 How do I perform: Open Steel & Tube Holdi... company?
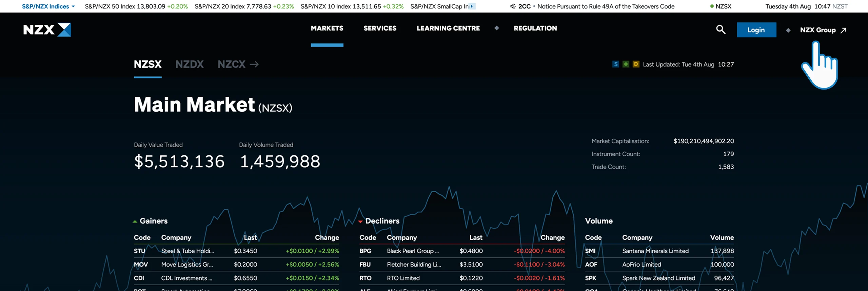tap(188, 251)
